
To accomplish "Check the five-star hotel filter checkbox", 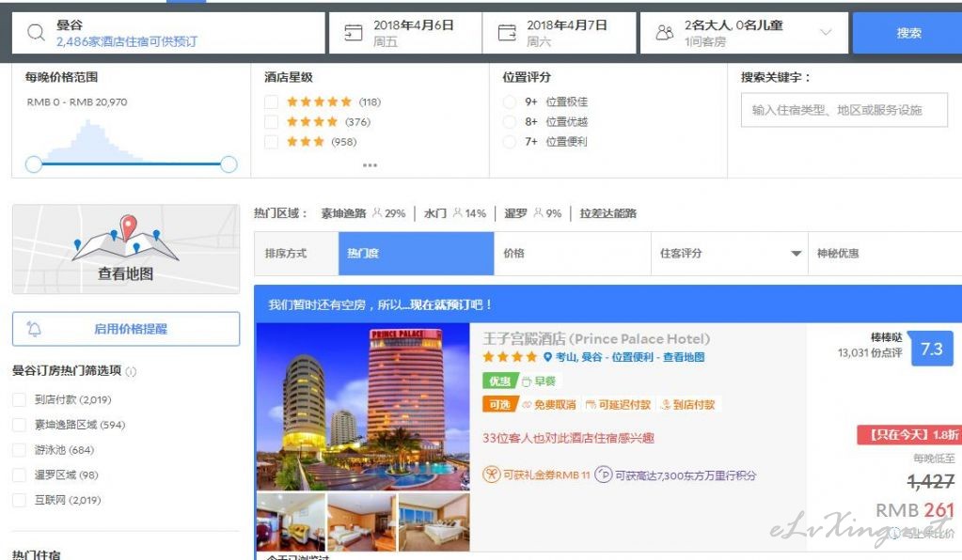I will click(x=272, y=102).
